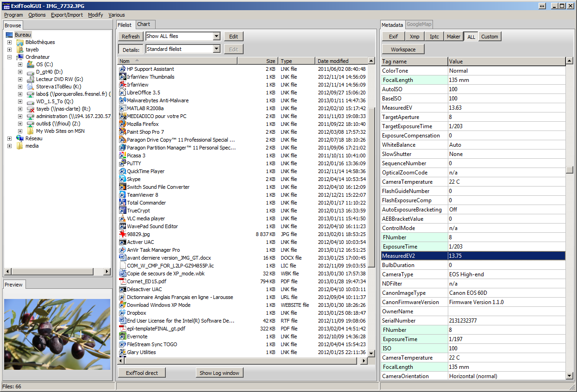
Task: Click the Malwarebytes Anti-Malware shortcut icon
Action: (x=123, y=100)
